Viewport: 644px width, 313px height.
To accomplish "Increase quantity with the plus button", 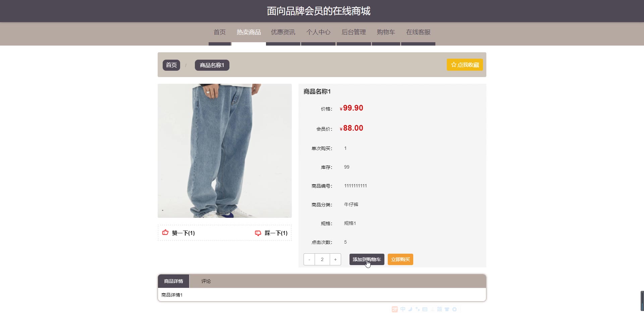I will click(x=335, y=259).
